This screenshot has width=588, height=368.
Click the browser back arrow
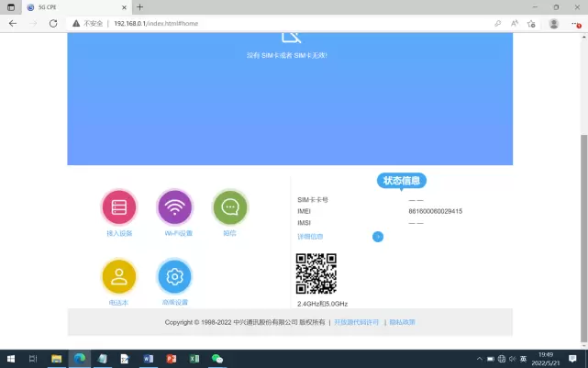(x=13, y=23)
